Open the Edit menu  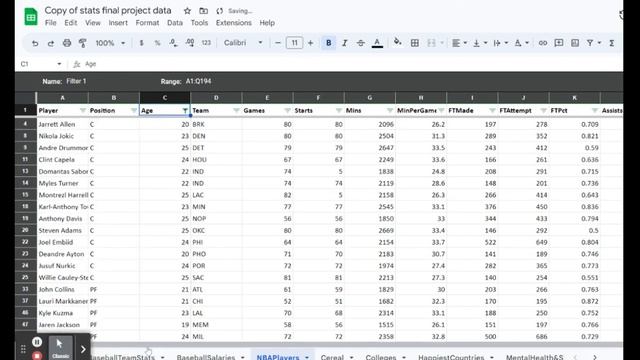pos(71,23)
